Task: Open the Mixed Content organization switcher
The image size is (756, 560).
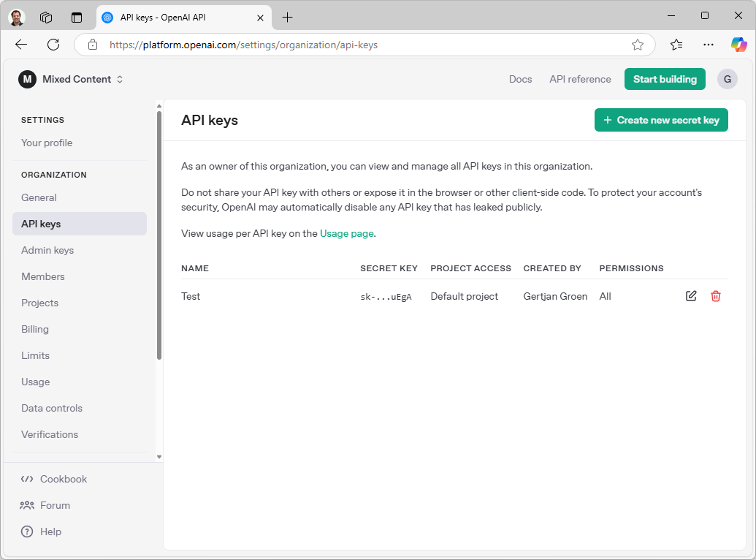Action: coord(83,79)
